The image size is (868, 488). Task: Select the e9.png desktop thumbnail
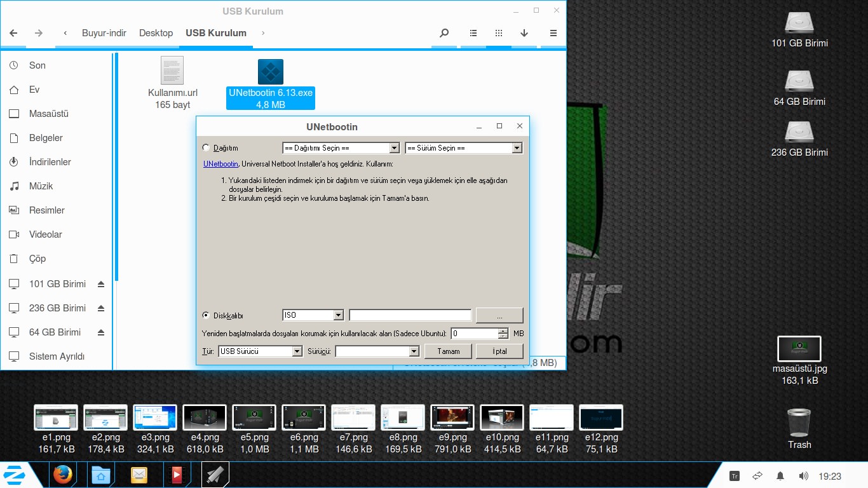[x=452, y=429]
